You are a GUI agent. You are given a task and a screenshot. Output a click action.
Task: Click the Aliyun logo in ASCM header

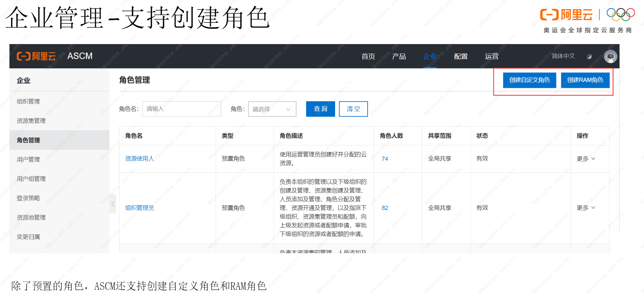[36, 56]
